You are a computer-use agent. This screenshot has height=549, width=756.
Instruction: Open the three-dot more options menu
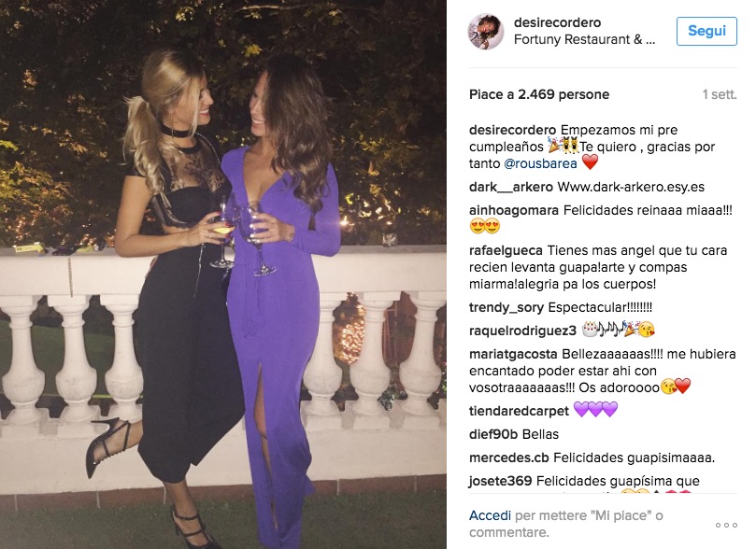(726, 525)
